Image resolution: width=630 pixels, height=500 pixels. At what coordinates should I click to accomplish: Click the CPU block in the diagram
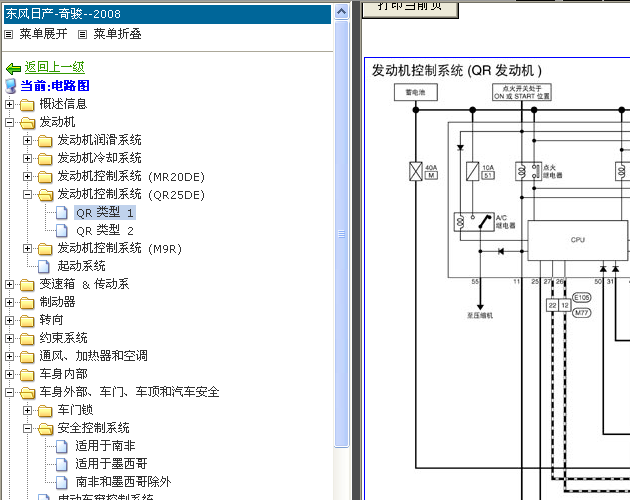click(577, 240)
